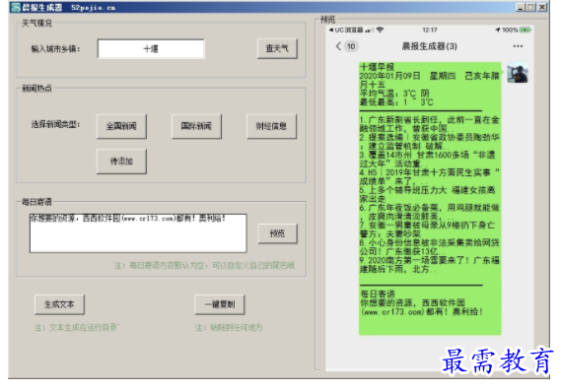Click news item 5 about 辅导班压力大
The width and height of the screenshot is (562, 392).
pyautogui.click(x=428, y=194)
